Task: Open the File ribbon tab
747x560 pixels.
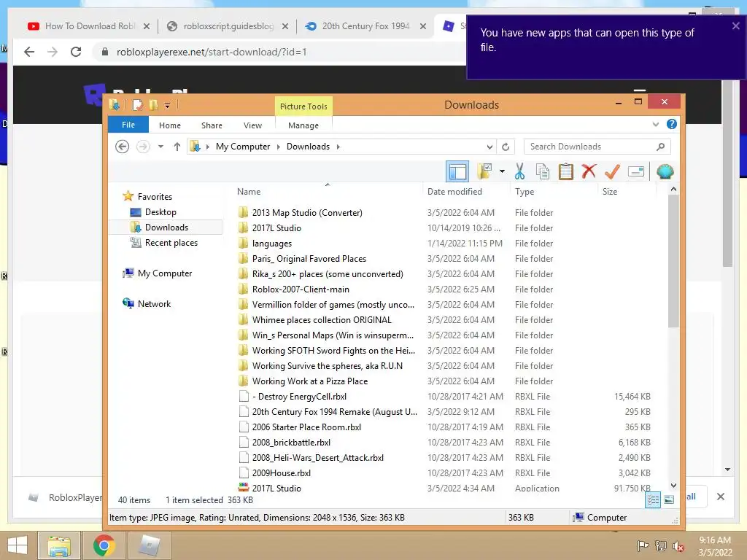Action: (128, 125)
